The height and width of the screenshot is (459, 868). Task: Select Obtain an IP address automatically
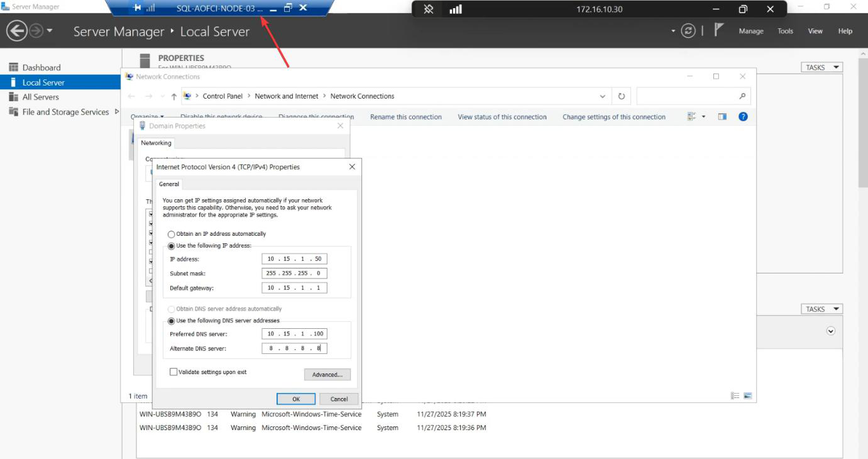point(172,234)
